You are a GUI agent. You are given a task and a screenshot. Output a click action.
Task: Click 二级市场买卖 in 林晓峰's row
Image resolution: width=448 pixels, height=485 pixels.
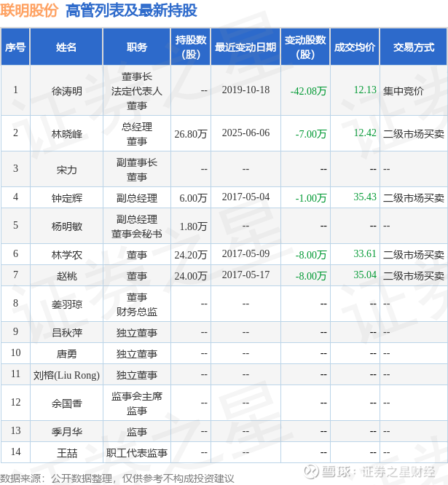click(414, 134)
